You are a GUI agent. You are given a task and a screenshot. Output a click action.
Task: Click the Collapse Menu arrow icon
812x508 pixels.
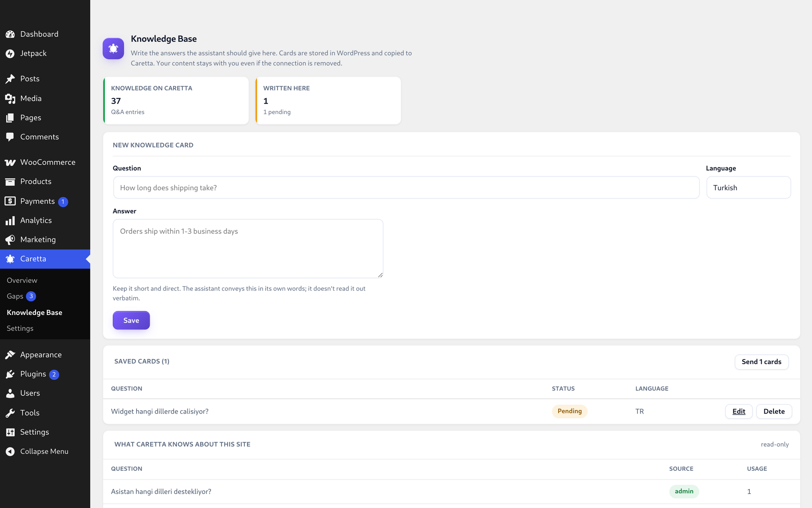(10, 452)
